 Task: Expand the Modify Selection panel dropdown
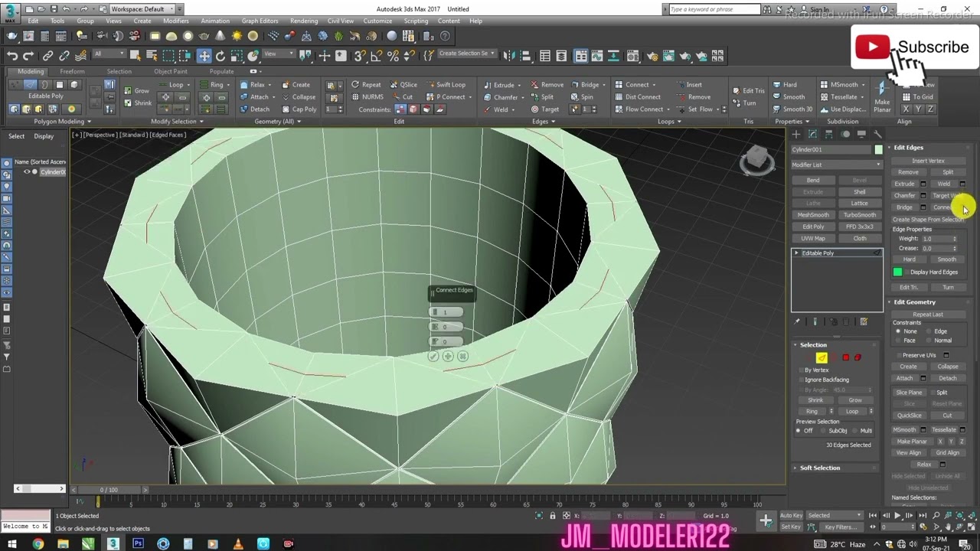click(x=177, y=122)
